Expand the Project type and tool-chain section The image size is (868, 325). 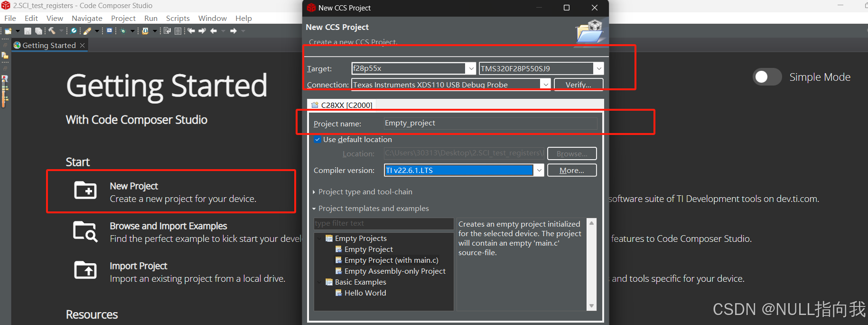(x=314, y=192)
